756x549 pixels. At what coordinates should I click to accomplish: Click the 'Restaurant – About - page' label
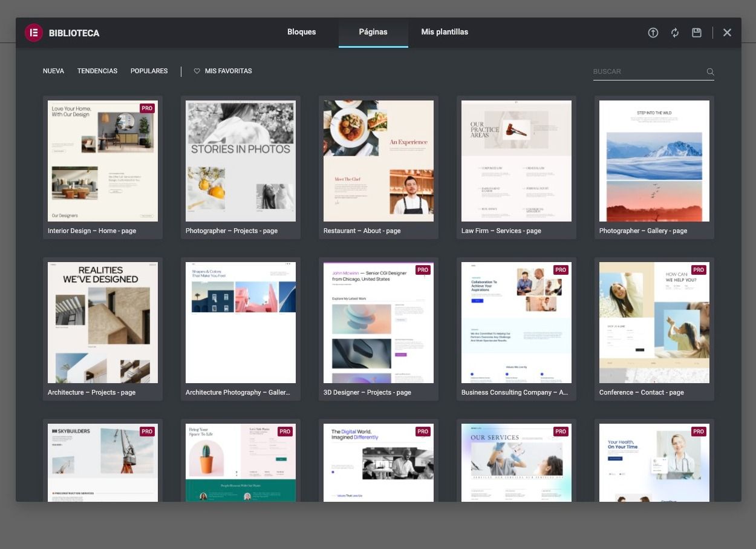click(362, 231)
